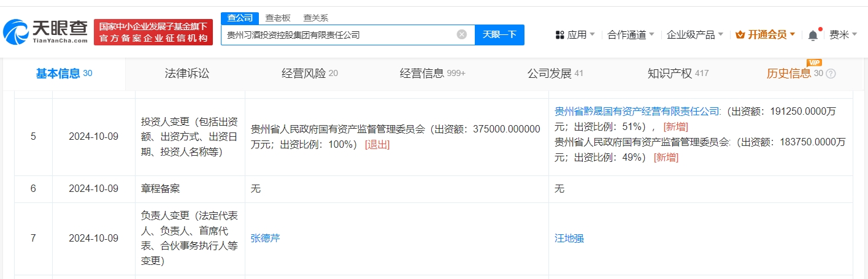Click 无 in row 6 after-change column
This screenshot has height=279, width=868.
(559, 189)
